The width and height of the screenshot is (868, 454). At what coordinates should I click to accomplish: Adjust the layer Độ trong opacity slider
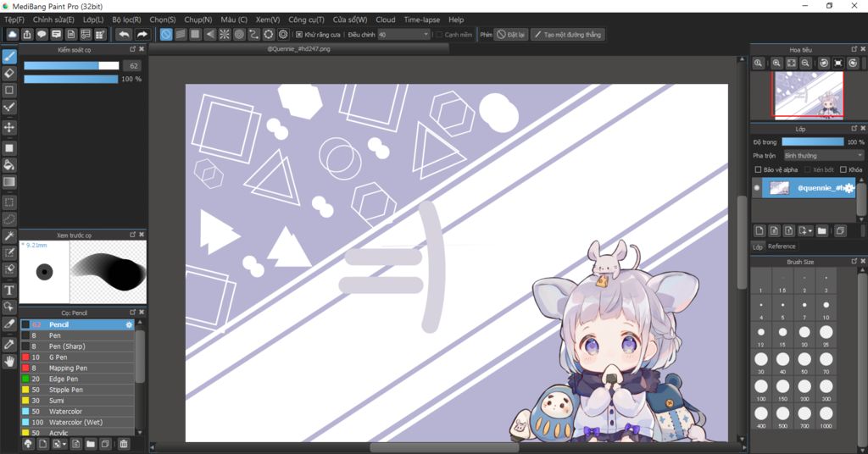pyautogui.click(x=813, y=142)
